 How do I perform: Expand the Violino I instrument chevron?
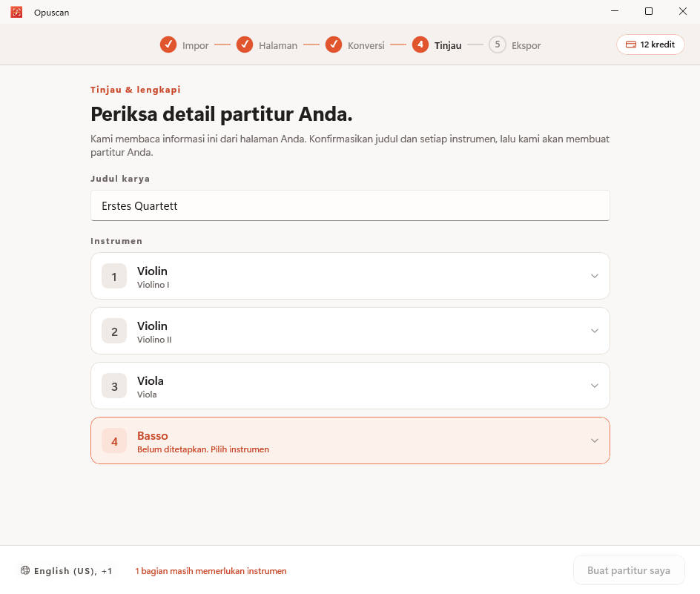tap(595, 276)
